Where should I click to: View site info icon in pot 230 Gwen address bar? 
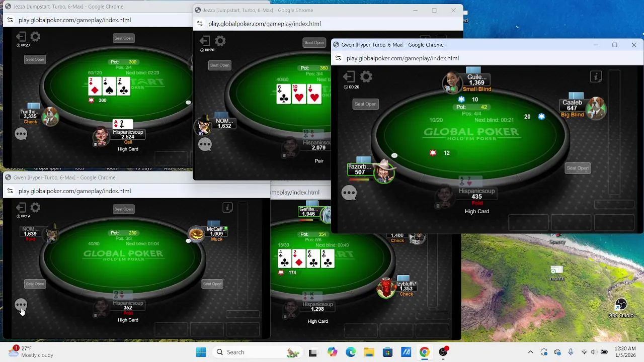(10, 191)
